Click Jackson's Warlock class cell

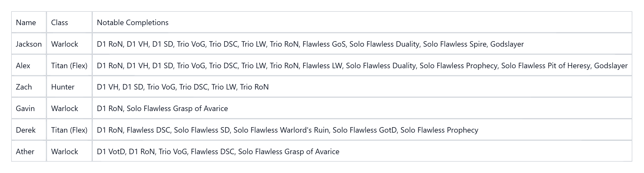click(x=64, y=44)
